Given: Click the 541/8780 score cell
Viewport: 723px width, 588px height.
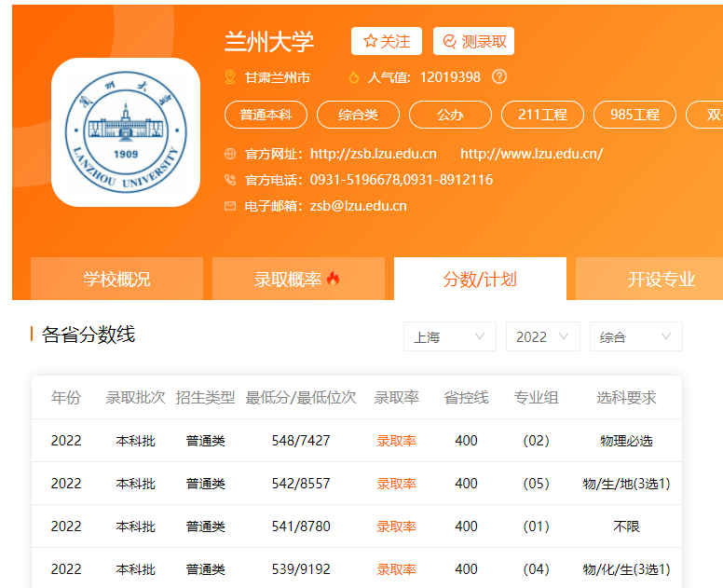Looking at the screenshot, I should [301, 526].
